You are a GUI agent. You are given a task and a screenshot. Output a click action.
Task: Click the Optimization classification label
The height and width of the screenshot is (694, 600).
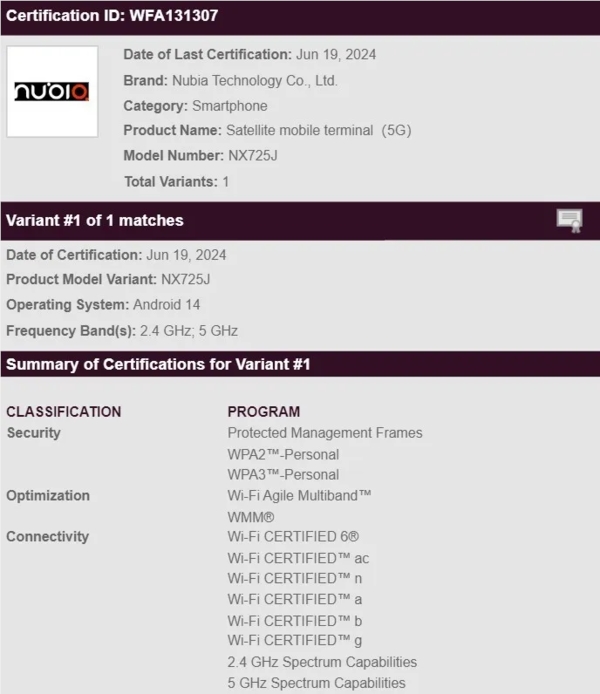pyautogui.click(x=47, y=495)
